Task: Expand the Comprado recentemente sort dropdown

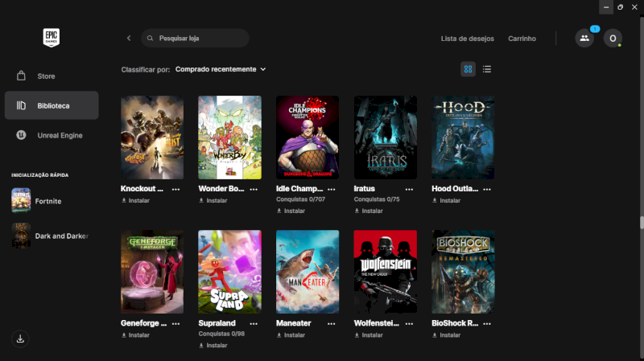Action: 221,69
